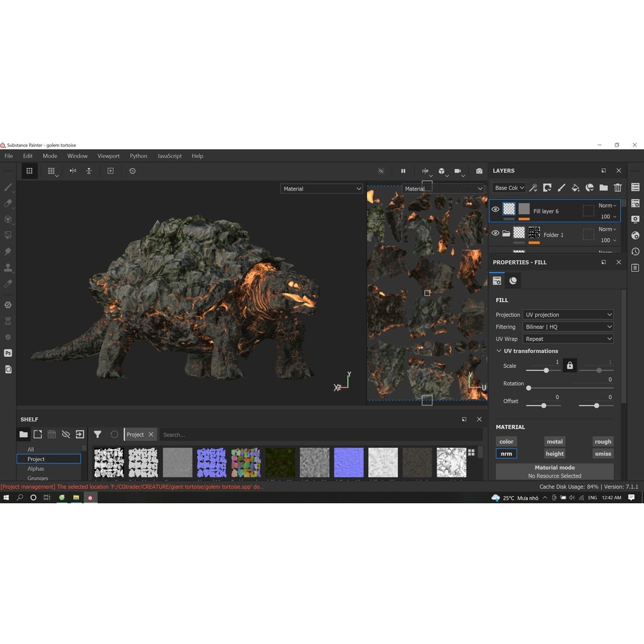Delete layer with trash icon

(618, 188)
